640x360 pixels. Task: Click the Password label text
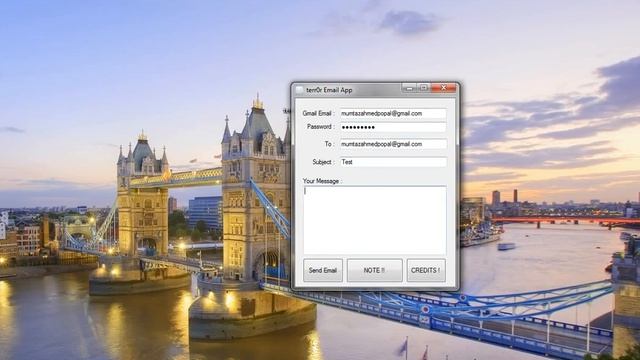coord(320,127)
